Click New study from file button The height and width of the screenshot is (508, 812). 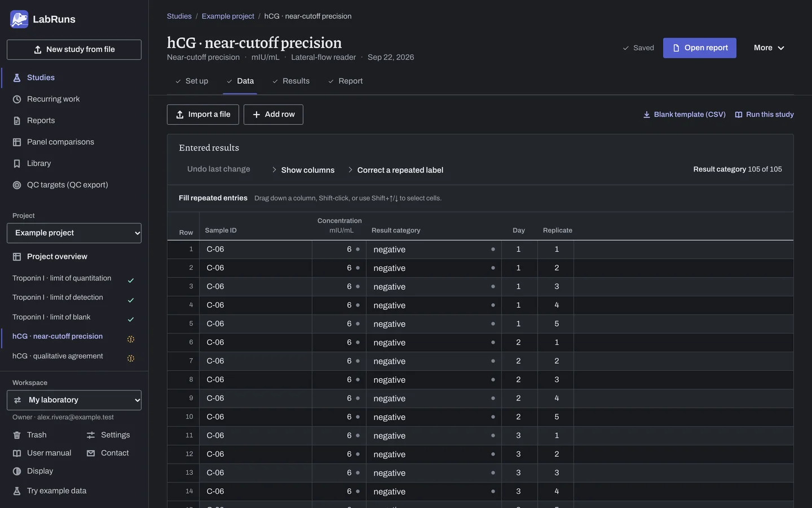pos(74,50)
